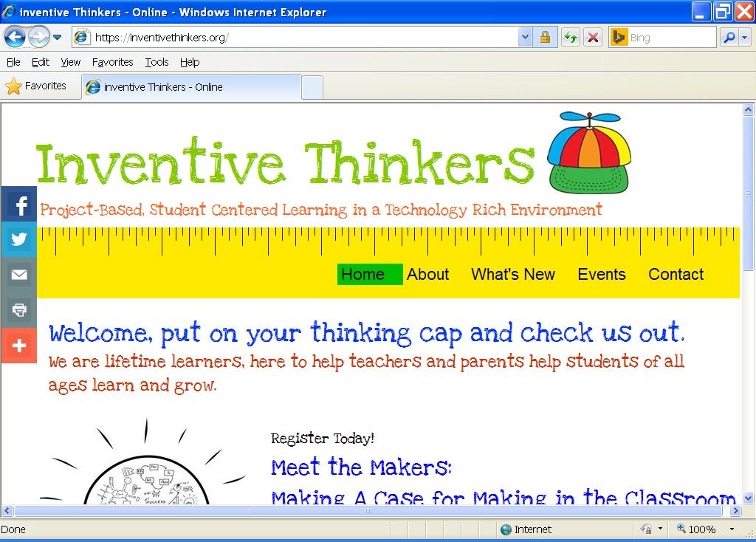Image resolution: width=756 pixels, height=542 pixels.
Task: Click the sketched lightbulb idea image
Action: point(142,462)
